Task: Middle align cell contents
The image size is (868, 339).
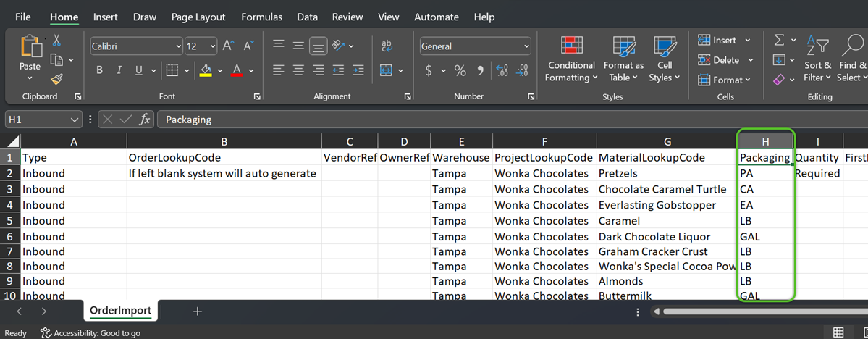Action: 298,46
